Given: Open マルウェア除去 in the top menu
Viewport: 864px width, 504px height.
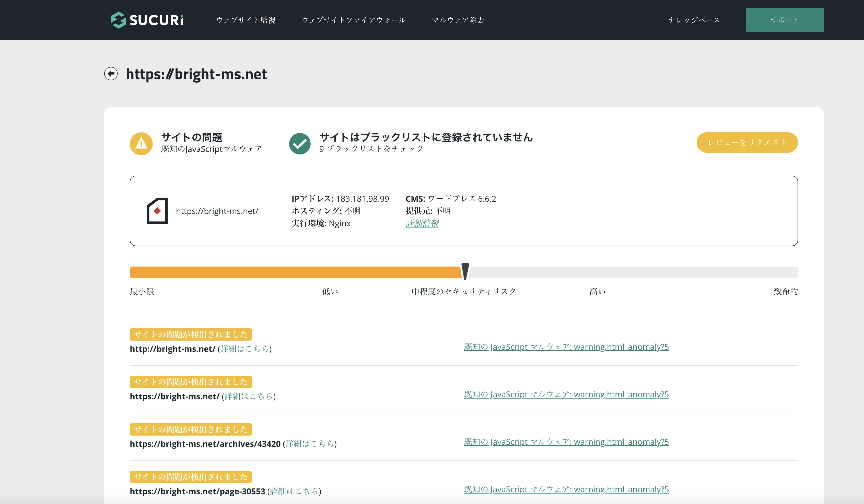Looking at the screenshot, I should (458, 20).
